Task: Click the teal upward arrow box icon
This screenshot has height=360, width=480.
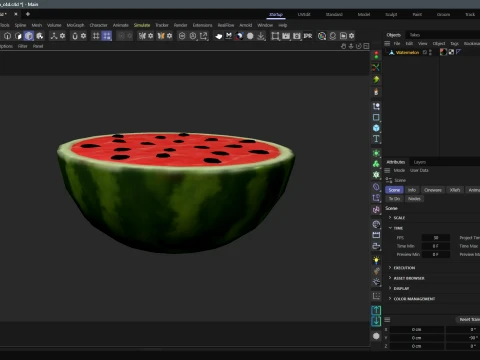Action: tap(376, 310)
